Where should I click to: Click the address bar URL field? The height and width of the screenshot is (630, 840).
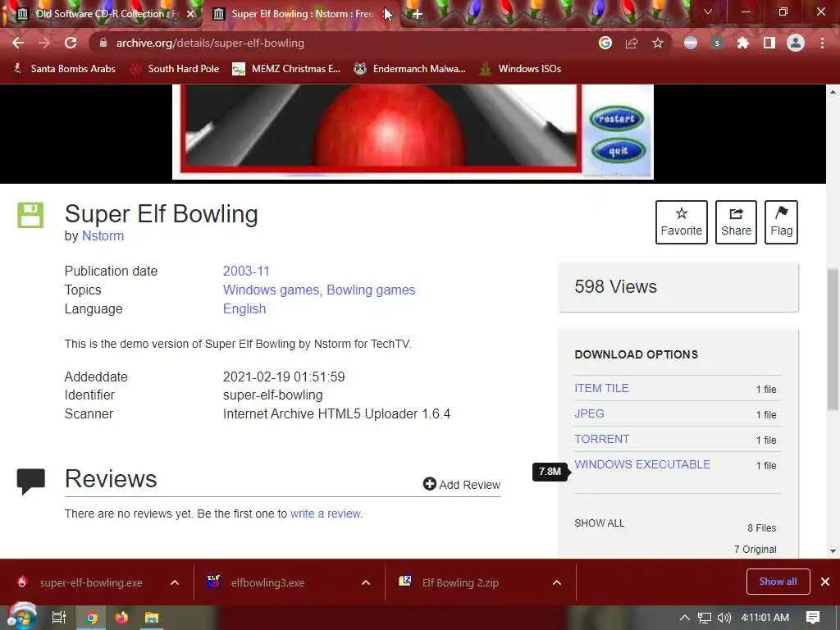tap(343, 43)
